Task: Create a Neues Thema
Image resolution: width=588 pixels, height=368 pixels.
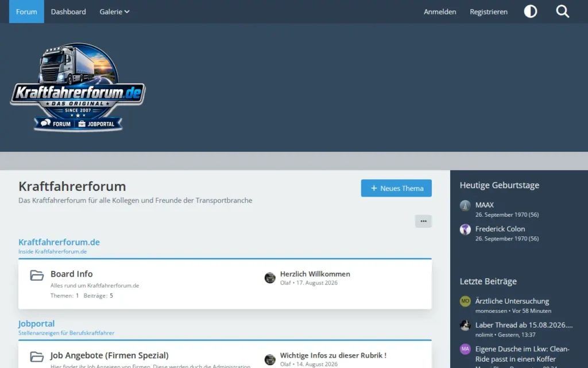Action: (x=396, y=188)
